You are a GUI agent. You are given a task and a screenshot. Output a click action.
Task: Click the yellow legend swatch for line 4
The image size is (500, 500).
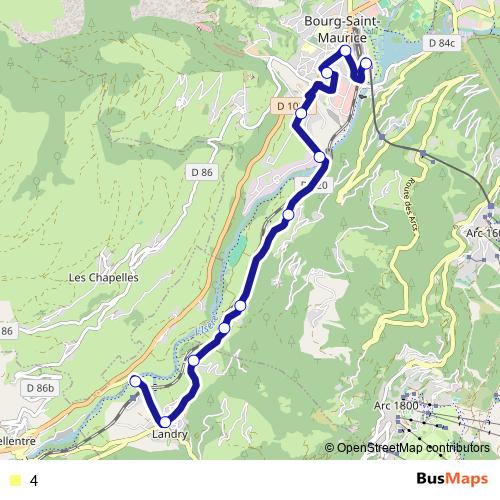pyautogui.click(x=15, y=480)
